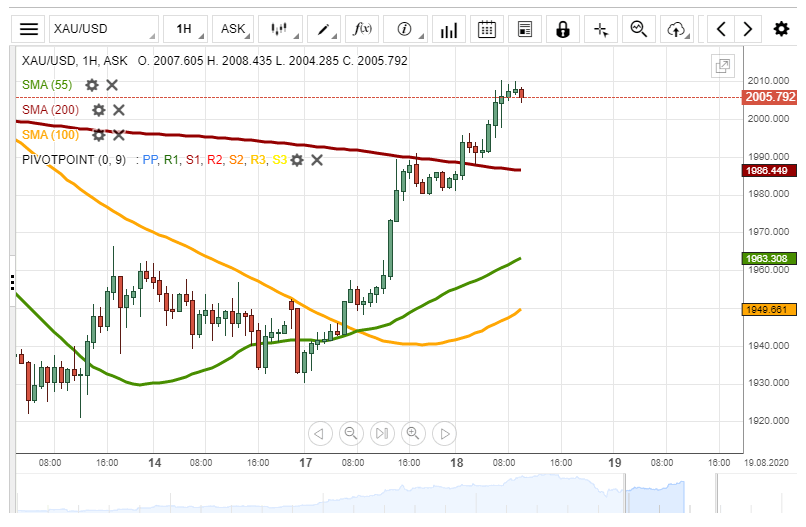Click the SMA (200) indicator label

pyautogui.click(x=50, y=110)
